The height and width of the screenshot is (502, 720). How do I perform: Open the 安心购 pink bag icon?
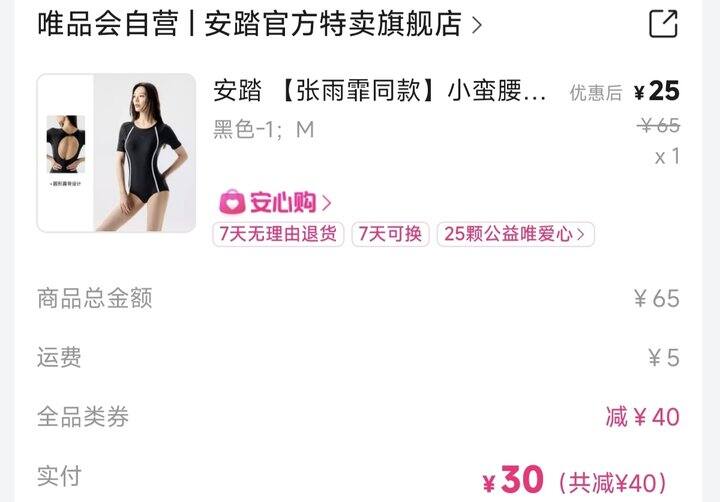click(232, 202)
